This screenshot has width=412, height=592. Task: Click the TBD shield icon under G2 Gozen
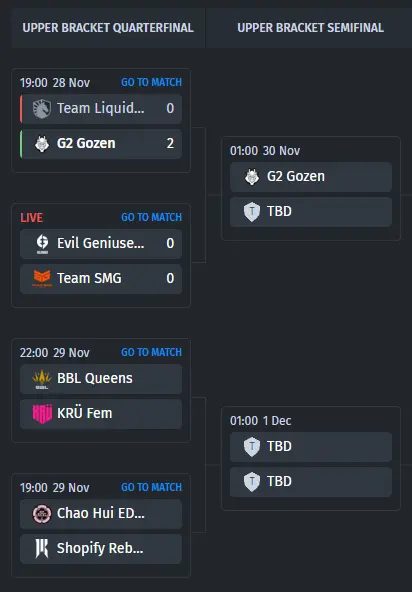[252, 212]
